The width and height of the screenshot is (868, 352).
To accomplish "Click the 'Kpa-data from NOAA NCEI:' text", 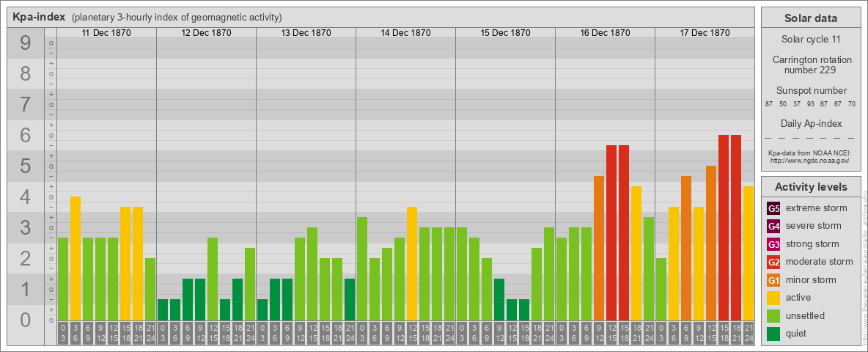I will 810,153.
